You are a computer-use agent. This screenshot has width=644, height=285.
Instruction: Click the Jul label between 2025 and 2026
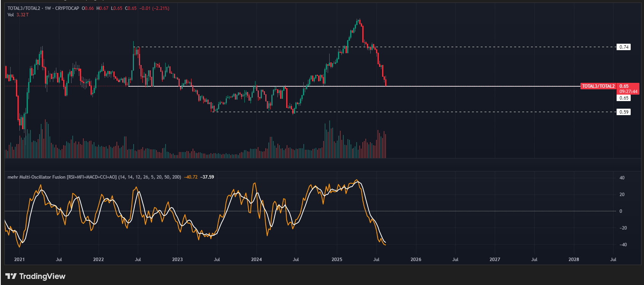click(x=376, y=260)
